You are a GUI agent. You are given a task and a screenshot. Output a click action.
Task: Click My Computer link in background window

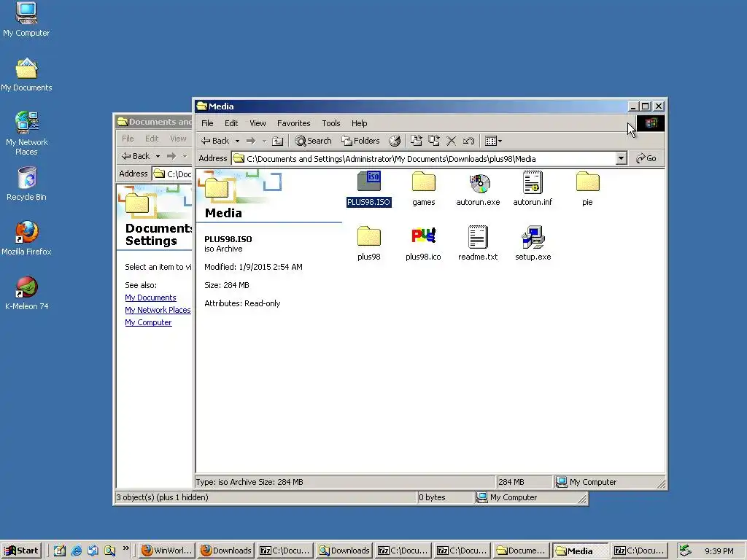148,322
